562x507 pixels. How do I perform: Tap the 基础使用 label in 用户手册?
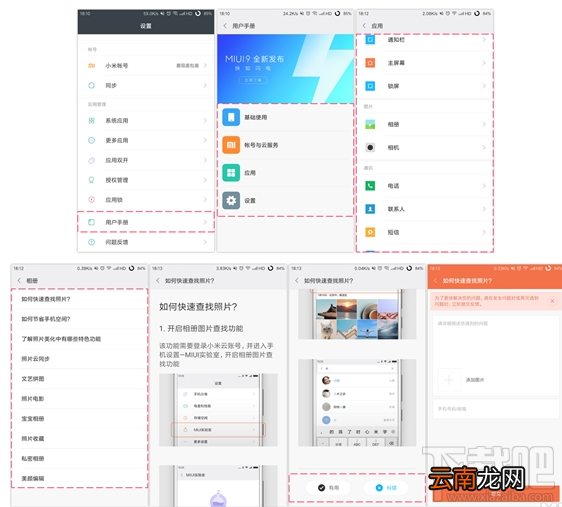[x=256, y=117]
